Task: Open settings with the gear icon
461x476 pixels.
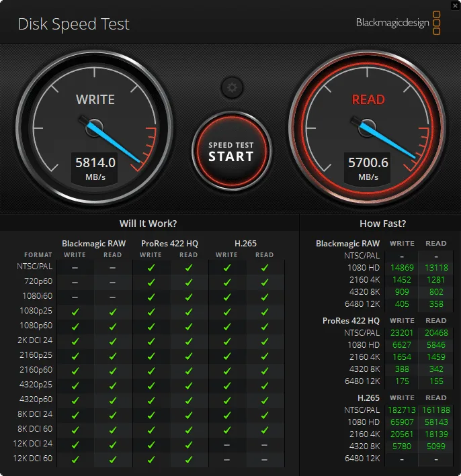Action: (x=232, y=88)
